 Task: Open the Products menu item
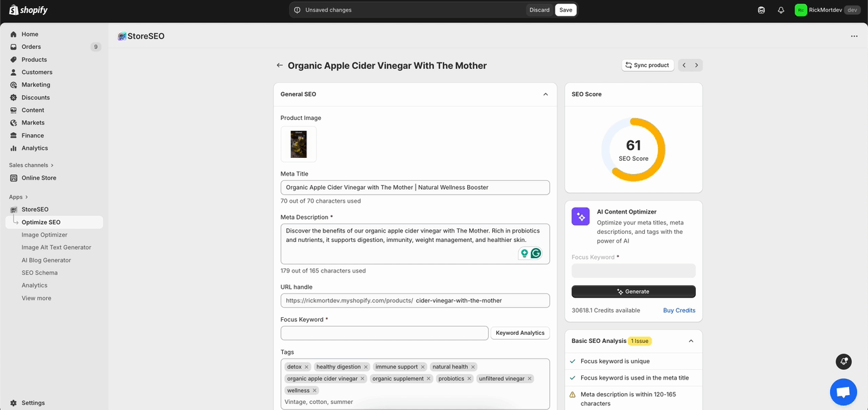pyautogui.click(x=34, y=60)
